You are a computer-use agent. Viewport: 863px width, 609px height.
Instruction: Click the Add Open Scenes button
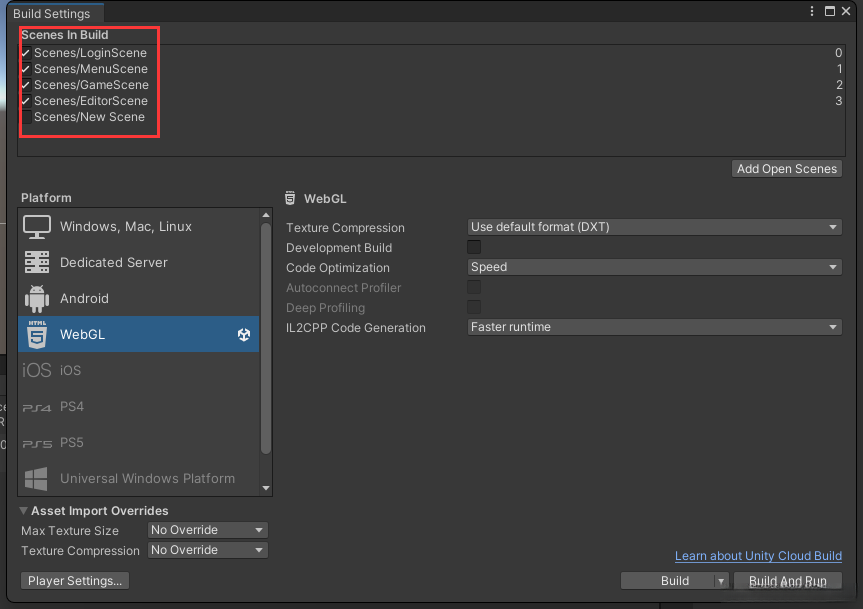(787, 169)
